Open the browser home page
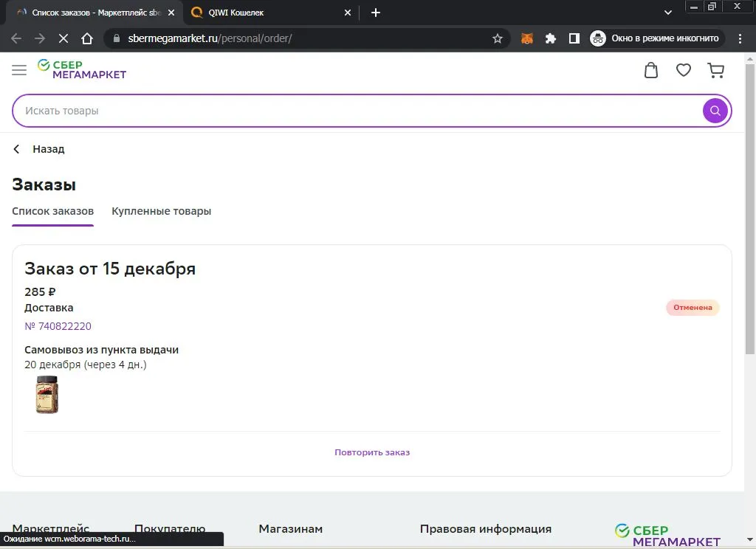 87,38
